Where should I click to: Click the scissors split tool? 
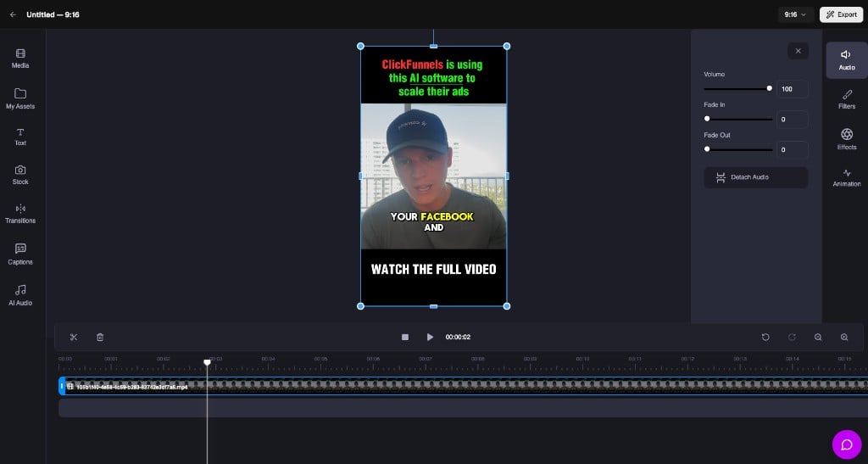(x=74, y=338)
